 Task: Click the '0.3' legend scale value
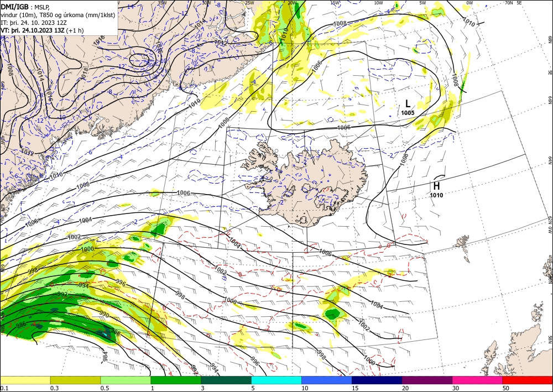coord(54,388)
